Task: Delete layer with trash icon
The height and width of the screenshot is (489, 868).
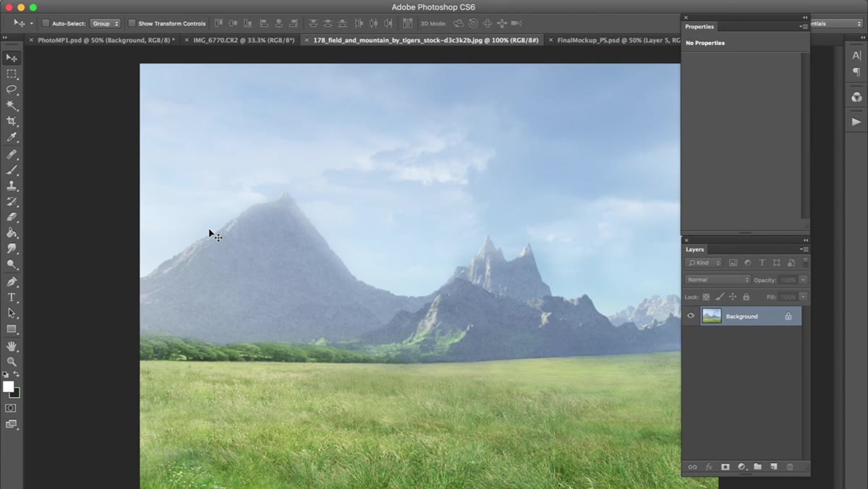Action: coord(790,467)
